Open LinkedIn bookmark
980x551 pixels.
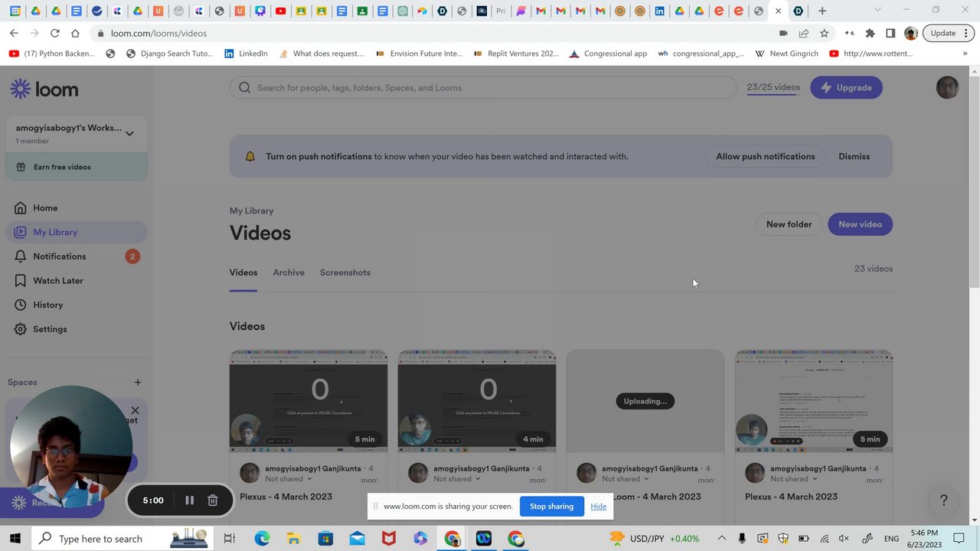coord(246,54)
